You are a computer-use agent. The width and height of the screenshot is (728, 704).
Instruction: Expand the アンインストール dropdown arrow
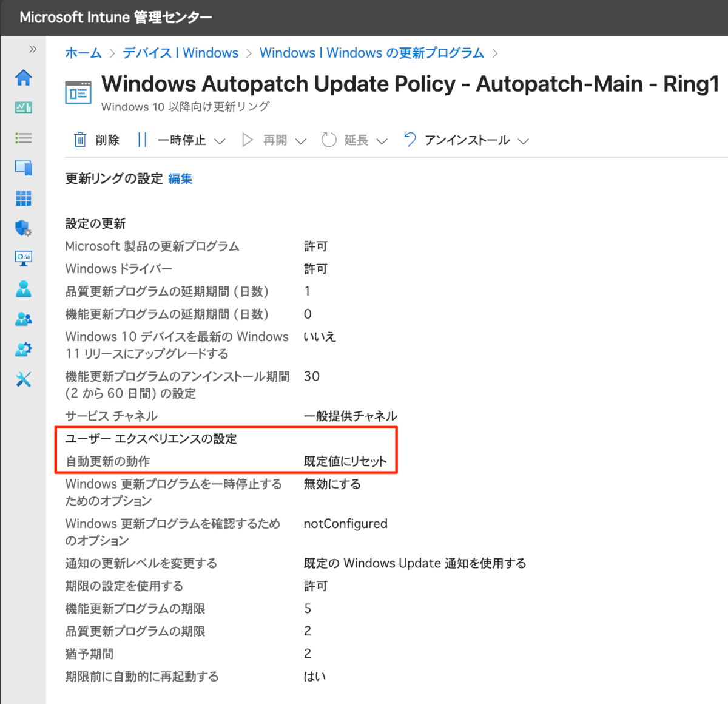pyautogui.click(x=524, y=141)
